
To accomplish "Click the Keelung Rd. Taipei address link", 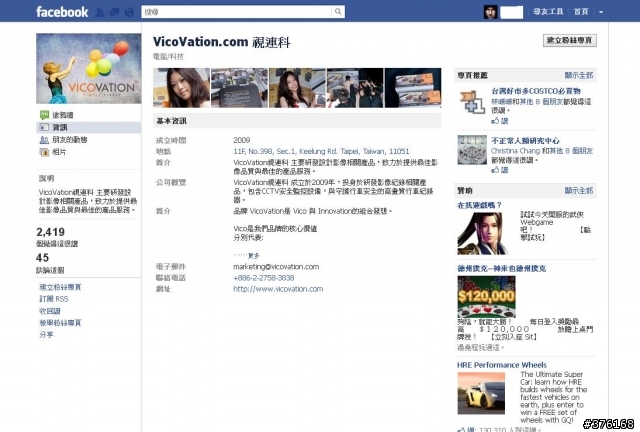I will click(x=321, y=151).
